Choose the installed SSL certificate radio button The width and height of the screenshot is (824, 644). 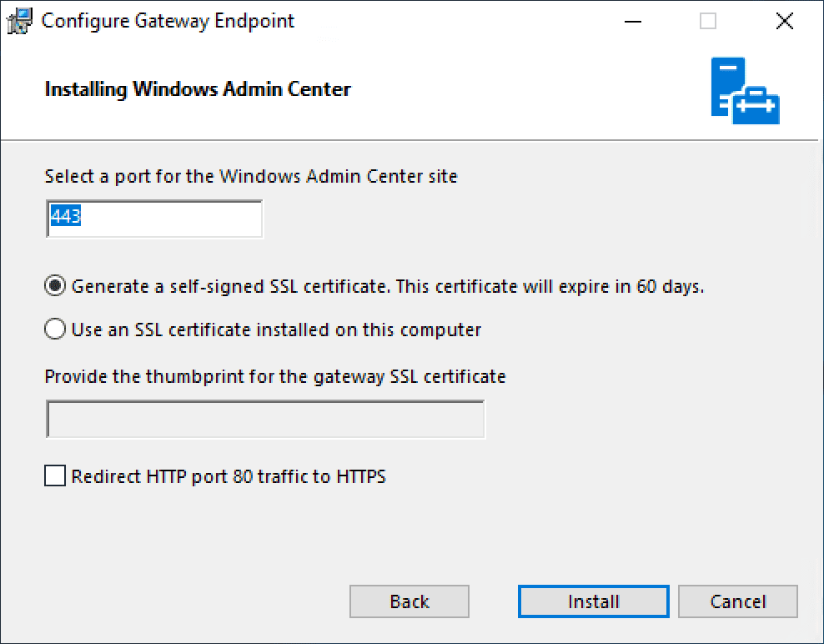tap(55, 330)
